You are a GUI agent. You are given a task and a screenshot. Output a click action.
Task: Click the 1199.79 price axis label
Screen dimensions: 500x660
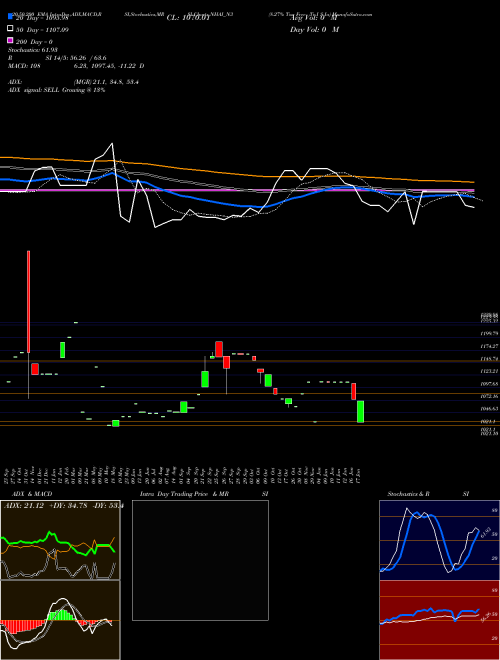coord(489,333)
